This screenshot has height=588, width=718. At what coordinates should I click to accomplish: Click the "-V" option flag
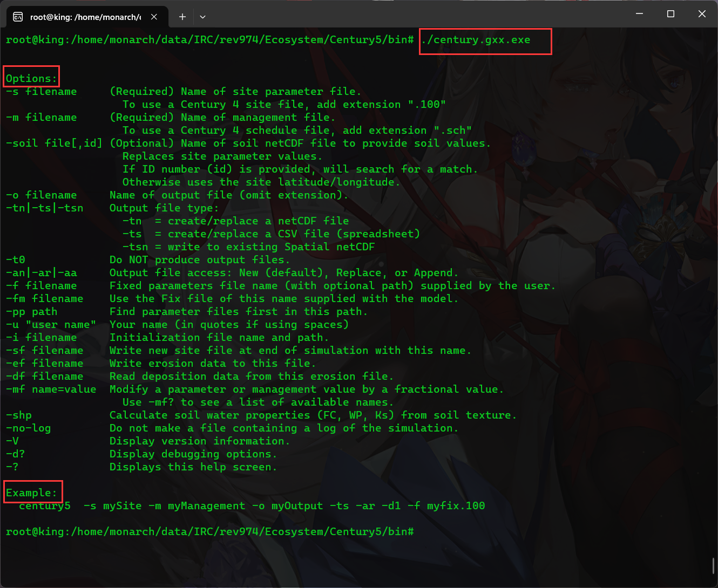(12, 441)
